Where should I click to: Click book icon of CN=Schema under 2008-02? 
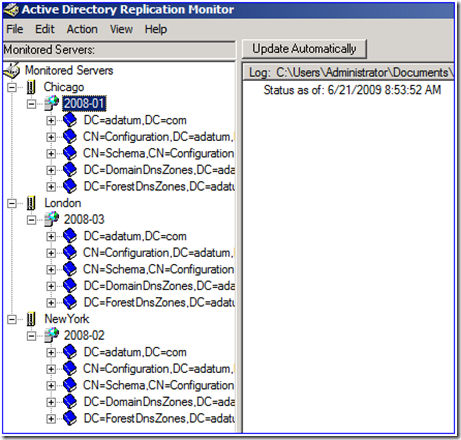tap(70, 385)
